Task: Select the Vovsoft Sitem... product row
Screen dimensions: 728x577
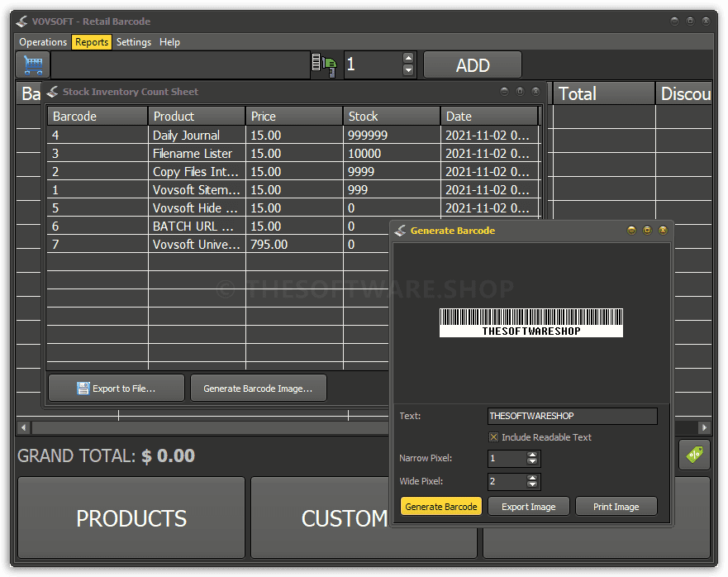Action: point(294,189)
